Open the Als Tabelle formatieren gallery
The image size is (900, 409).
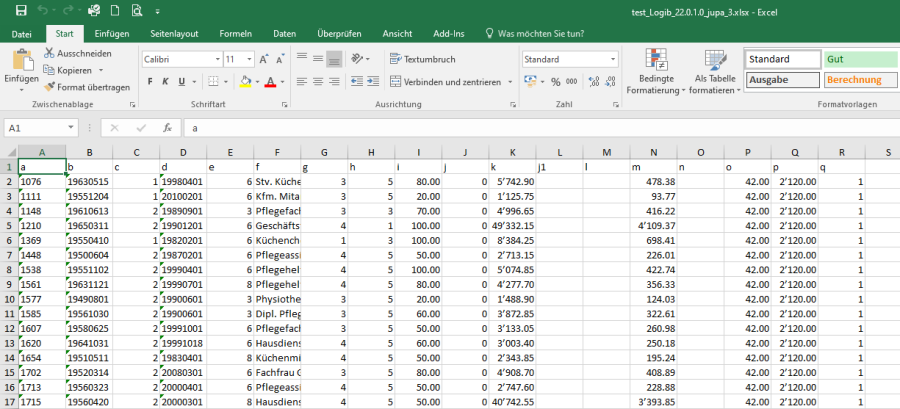pos(715,73)
